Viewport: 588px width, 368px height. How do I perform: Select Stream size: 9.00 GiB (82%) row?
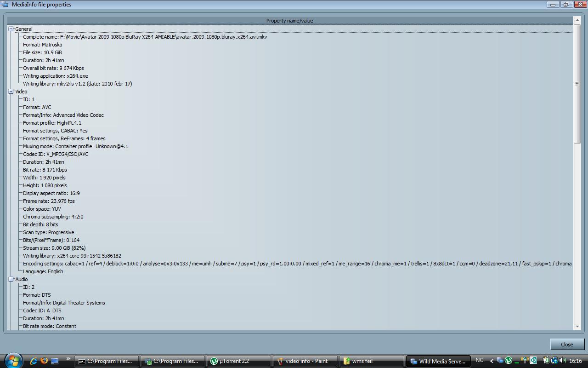click(x=54, y=248)
